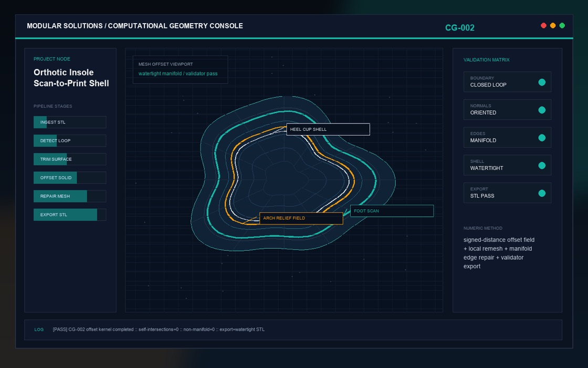Screen dimensions: 588x368
Task: Click the Foot Scan callout label
Action: coord(392,211)
